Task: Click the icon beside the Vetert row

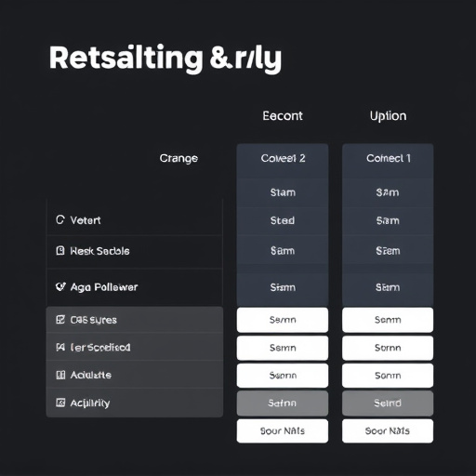Action: click(60, 220)
